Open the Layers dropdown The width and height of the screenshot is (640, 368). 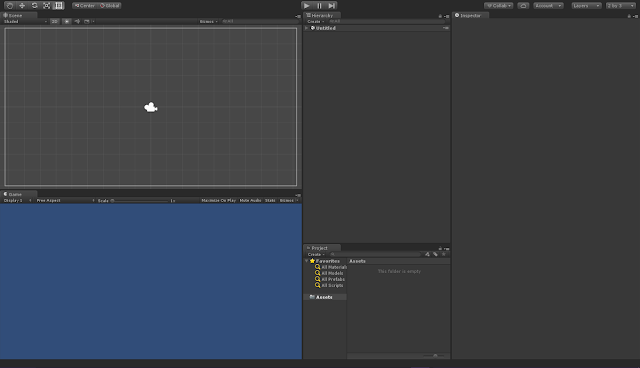(586, 6)
